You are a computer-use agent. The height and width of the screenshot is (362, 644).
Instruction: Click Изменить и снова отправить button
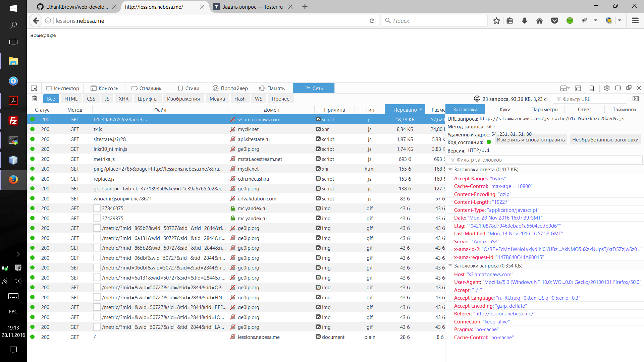(531, 140)
